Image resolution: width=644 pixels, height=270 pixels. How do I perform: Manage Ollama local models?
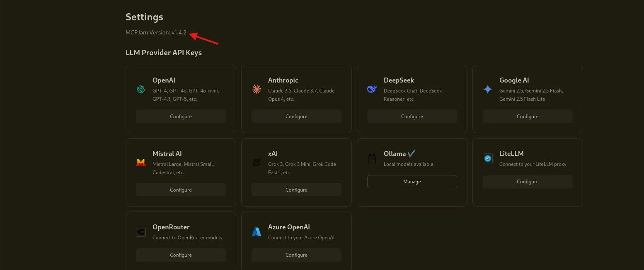tap(412, 182)
